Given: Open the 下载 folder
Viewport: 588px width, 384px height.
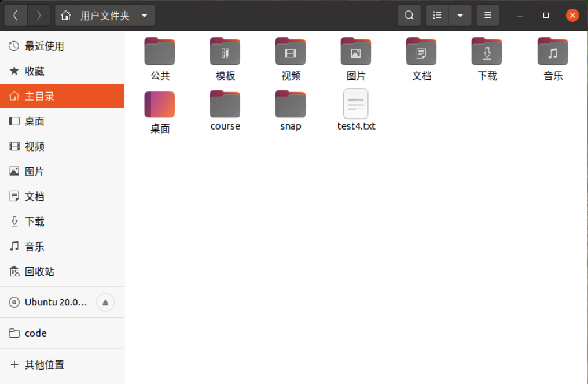Looking at the screenshot, I should 487,51.
